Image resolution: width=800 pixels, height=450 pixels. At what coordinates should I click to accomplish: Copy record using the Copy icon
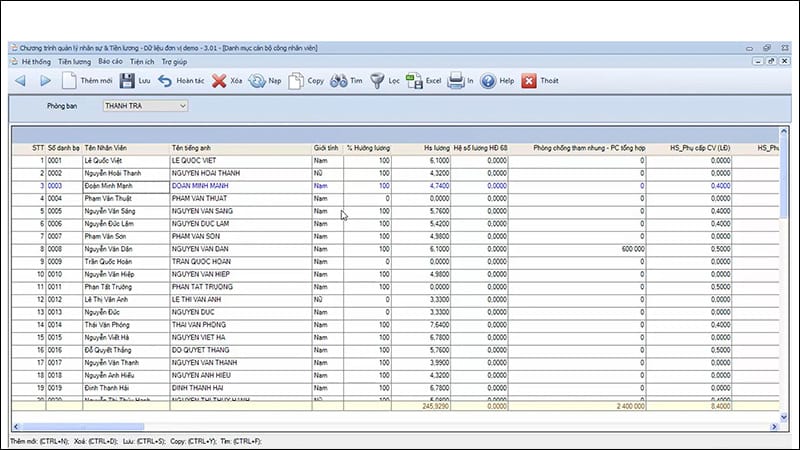click(x=296, y=81)
